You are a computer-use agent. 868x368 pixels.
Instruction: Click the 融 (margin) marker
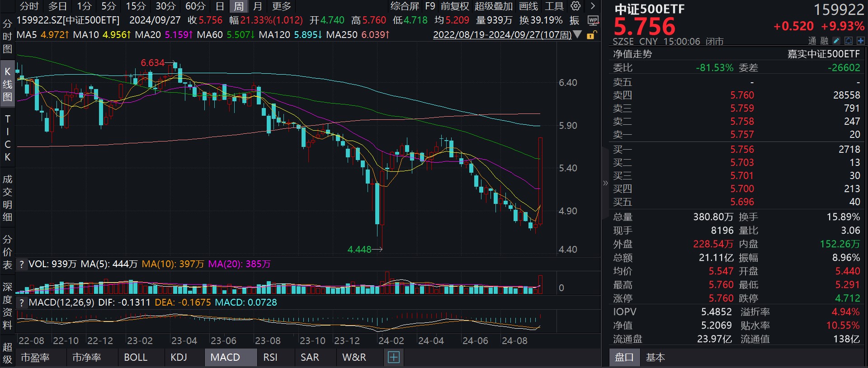(x=824, y=41)
